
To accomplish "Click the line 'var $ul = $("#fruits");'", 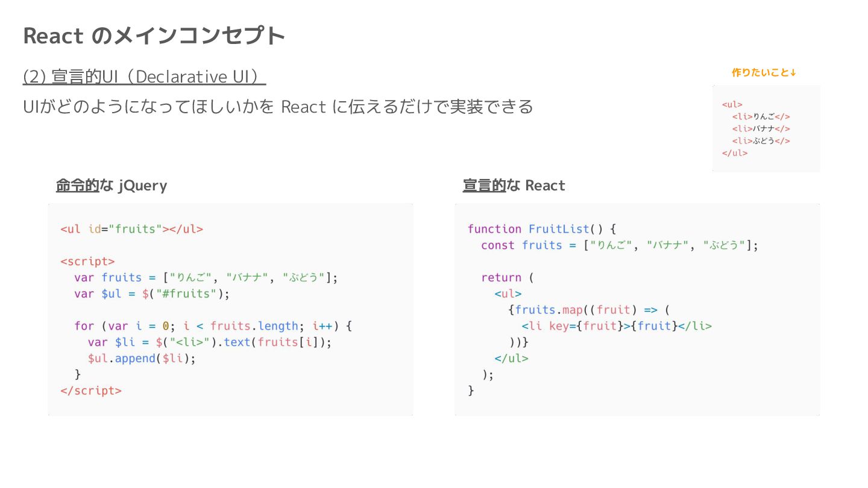I will pos(152,294).
